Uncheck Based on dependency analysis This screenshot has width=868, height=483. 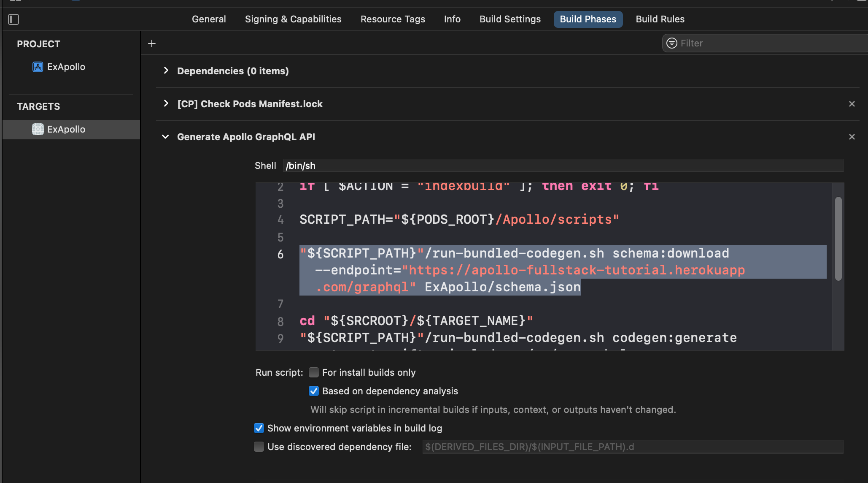pyautogui.click(x=313, y=391)
